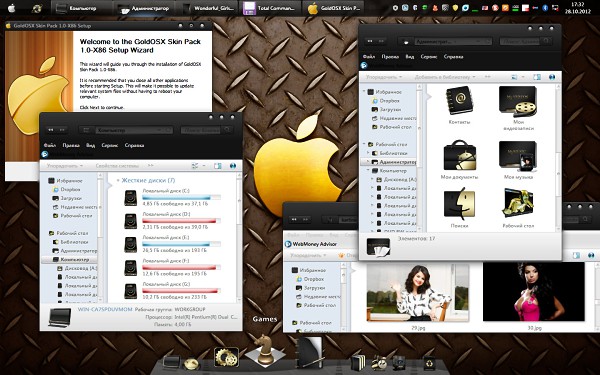Switch to Total Commander taskbar button

270,8
